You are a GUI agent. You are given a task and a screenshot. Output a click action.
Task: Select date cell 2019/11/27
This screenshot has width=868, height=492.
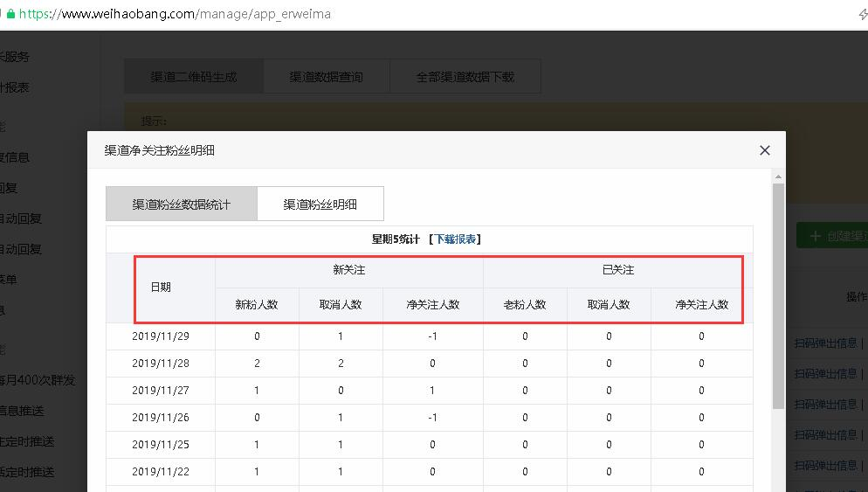click(x=161, y=391)
